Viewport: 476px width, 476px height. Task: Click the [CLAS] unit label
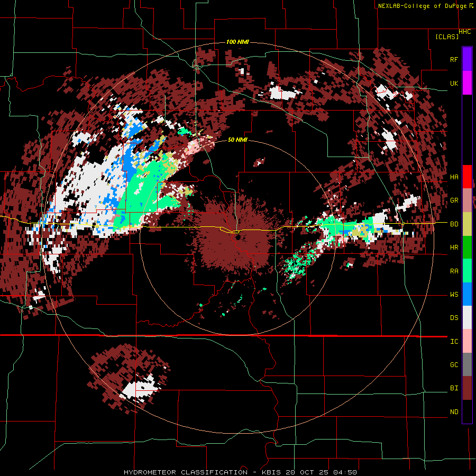447,36
